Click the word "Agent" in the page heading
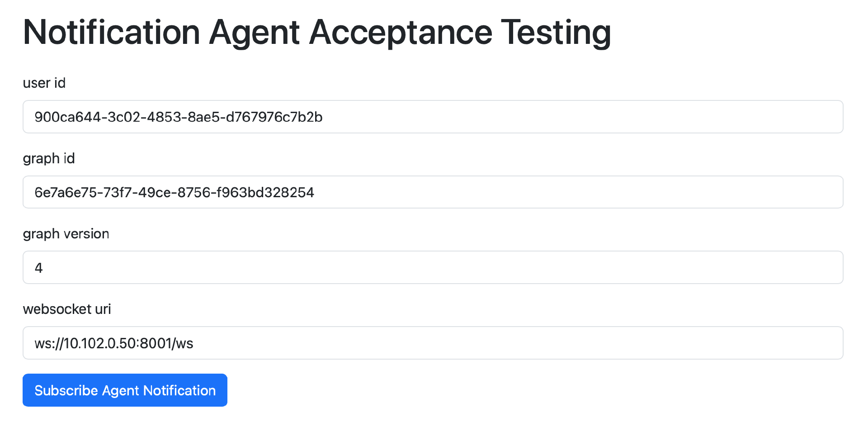The image size is (868, 427). (254, 33)
